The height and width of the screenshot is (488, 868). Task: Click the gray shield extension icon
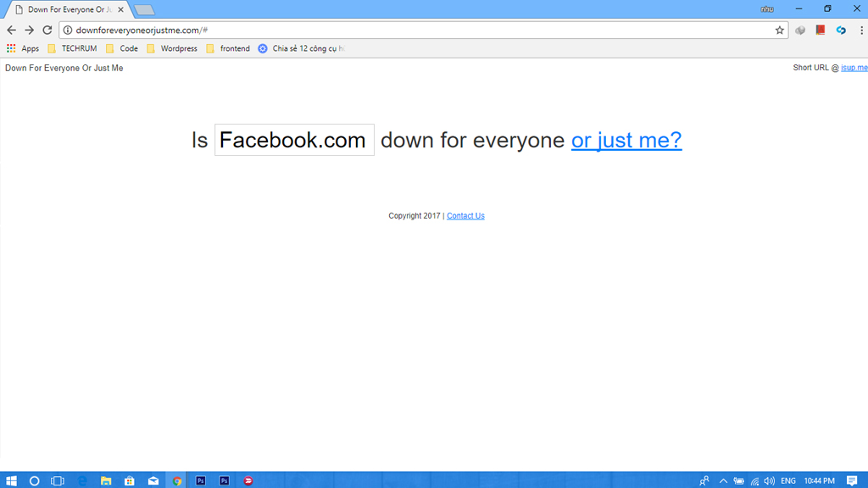coord(800,30)
